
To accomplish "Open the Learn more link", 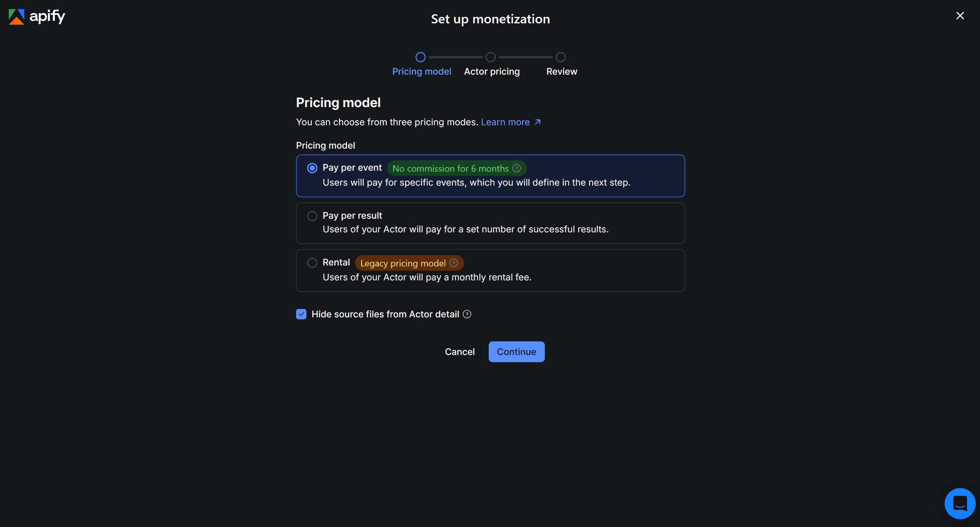I will (x=505, y=122).
